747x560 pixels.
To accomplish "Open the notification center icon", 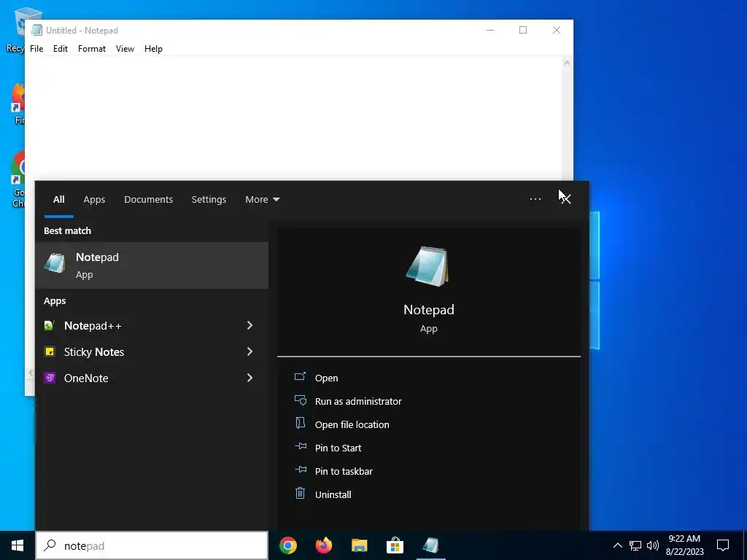I will (x=723, y=545).
